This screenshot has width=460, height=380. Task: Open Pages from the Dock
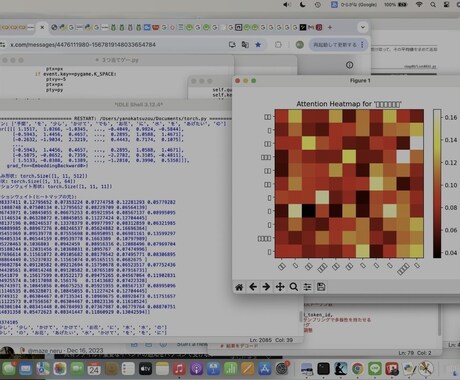248,369
